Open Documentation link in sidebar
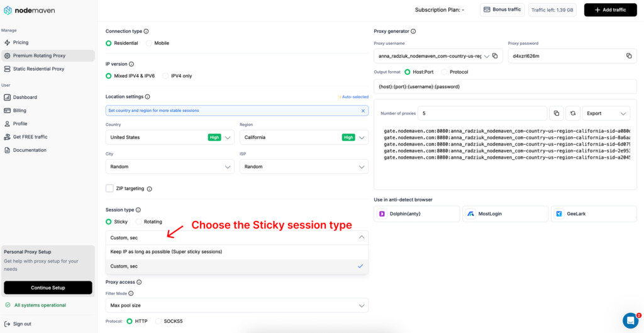Screen dimensions: 644x333 [30, 150]
